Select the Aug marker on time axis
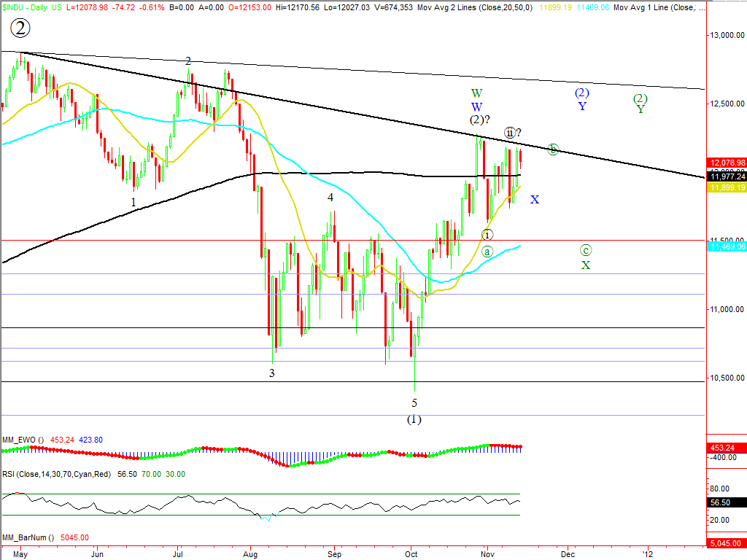Screen dimensions: 747x560 click(x=250, y=553)
